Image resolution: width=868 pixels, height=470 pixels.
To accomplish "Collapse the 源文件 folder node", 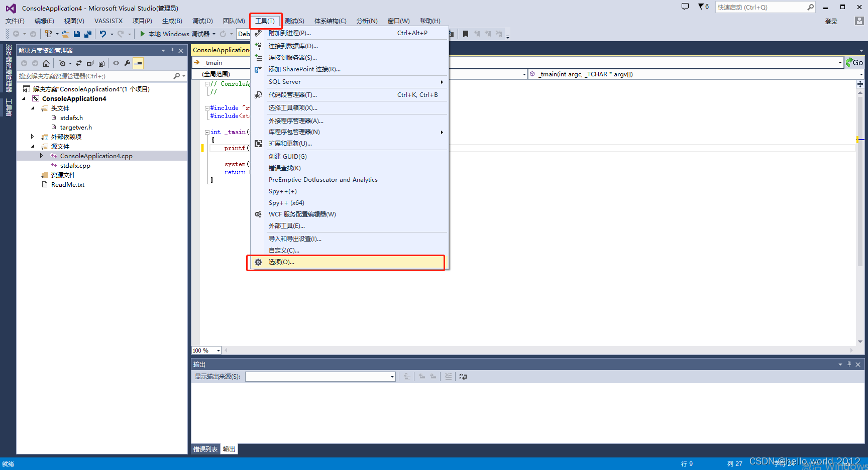I will click(33, 147).
